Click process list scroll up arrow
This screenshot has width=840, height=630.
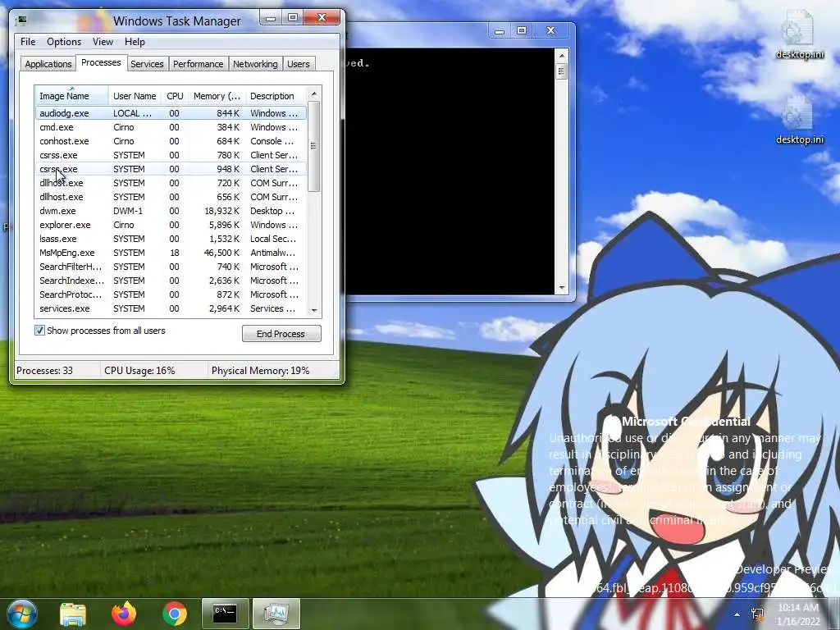coord(314,94)
